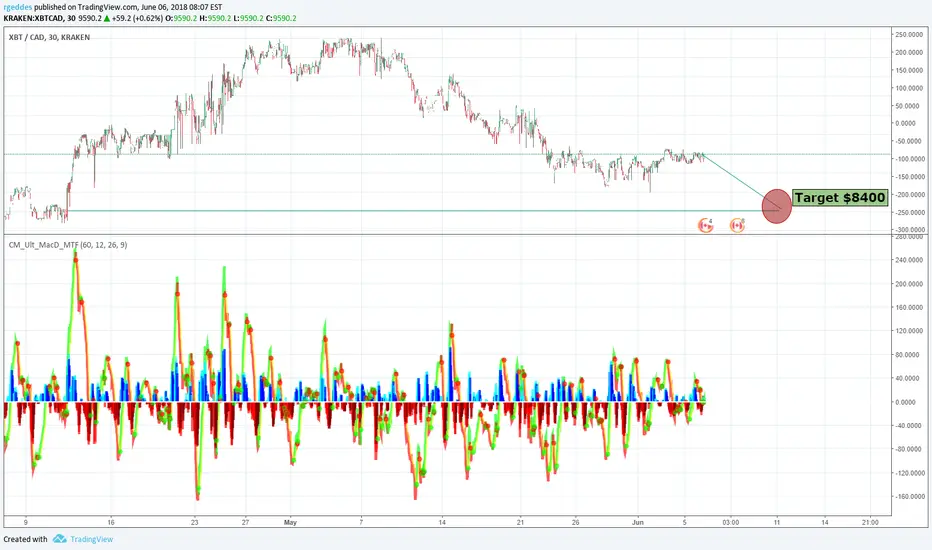Viewport: 932px width, 550px height.
Task: Select the red circle target marker
Action: (x=776, y=206)
